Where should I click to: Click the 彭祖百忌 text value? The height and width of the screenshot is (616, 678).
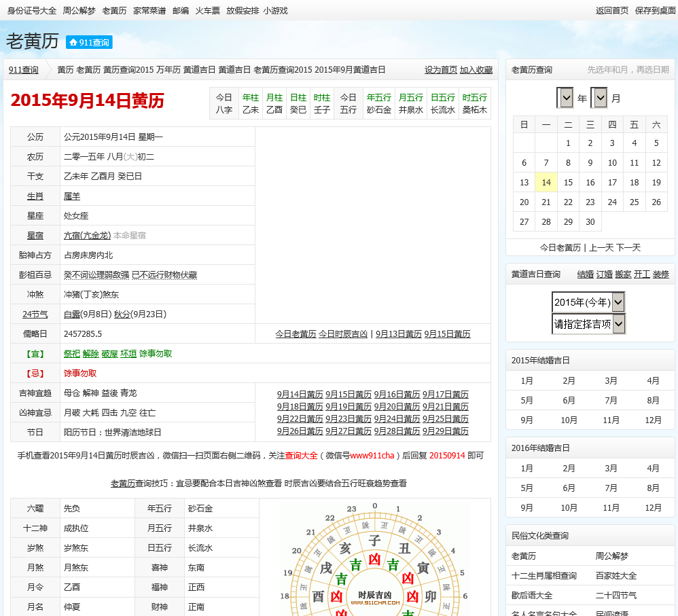pyautogui.click(x=130, y=275)
